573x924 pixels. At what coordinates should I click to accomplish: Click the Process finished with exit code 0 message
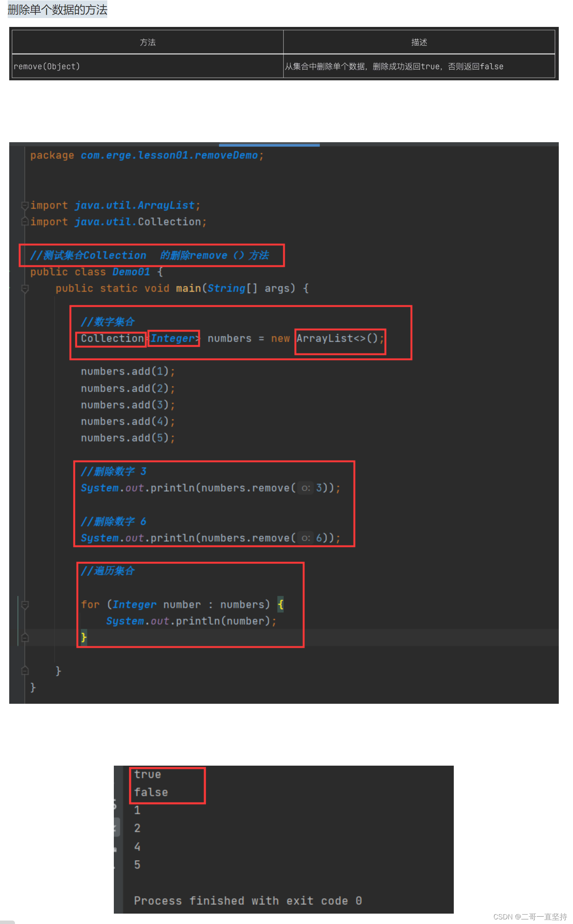tap(248, 901)
